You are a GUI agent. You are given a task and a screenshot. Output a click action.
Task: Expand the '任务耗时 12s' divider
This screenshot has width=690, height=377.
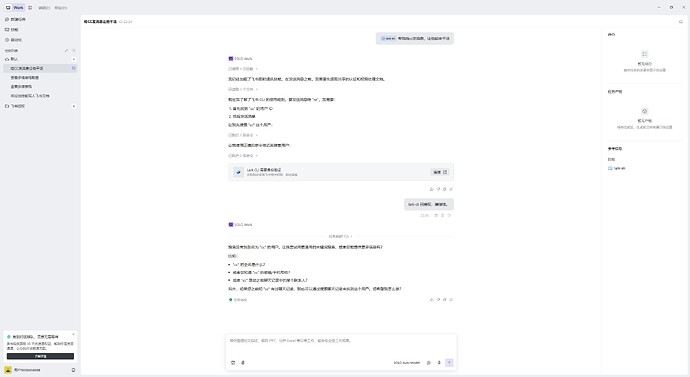pyautogui.click(x=340, y=237)
